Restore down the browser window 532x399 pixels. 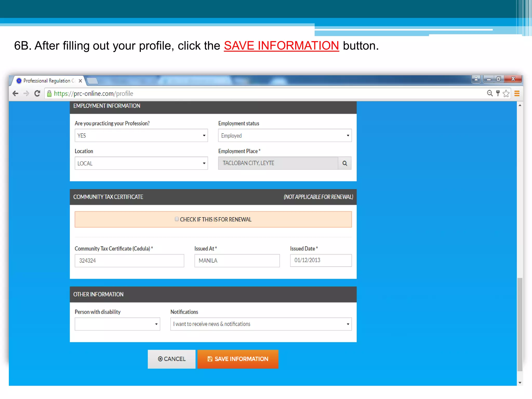tap(499, 79)
